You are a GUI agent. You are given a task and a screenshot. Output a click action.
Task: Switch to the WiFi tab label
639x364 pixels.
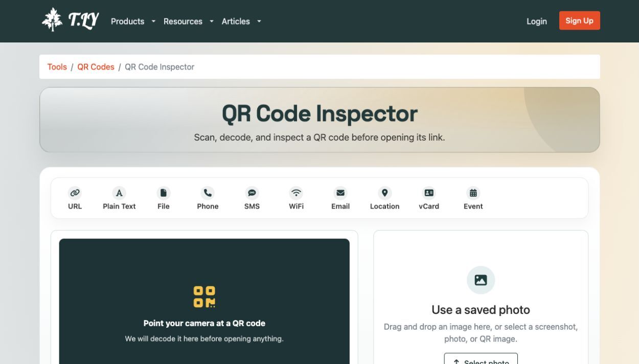click(296, 206)
